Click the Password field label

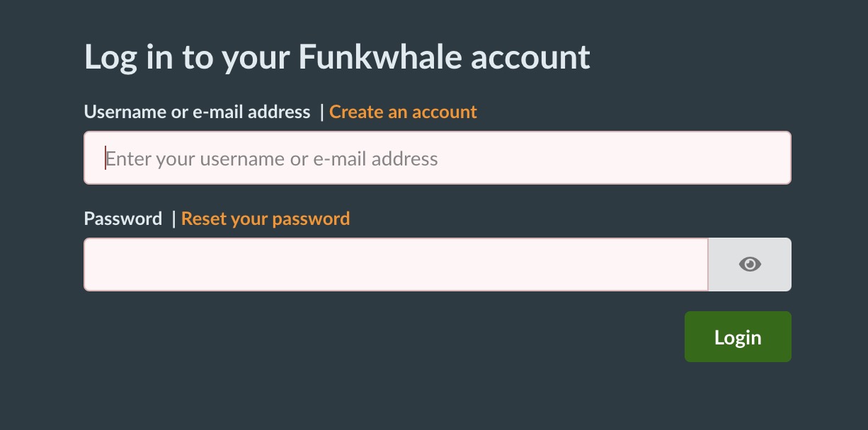click(122, 218)
